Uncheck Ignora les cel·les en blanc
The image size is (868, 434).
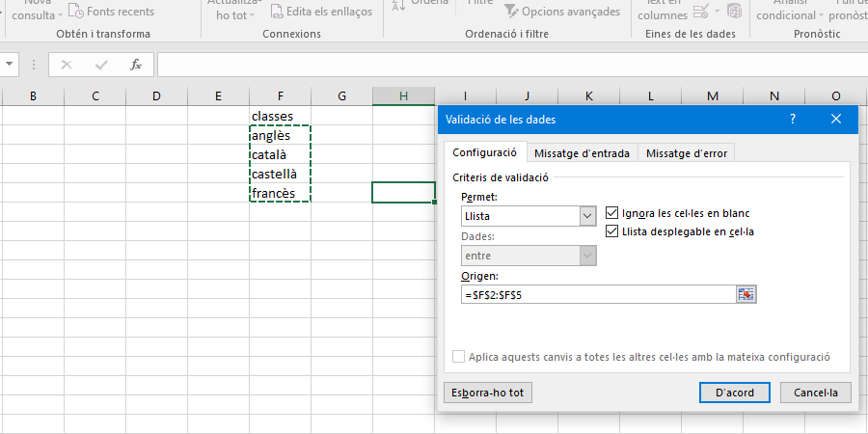(611, 213)
